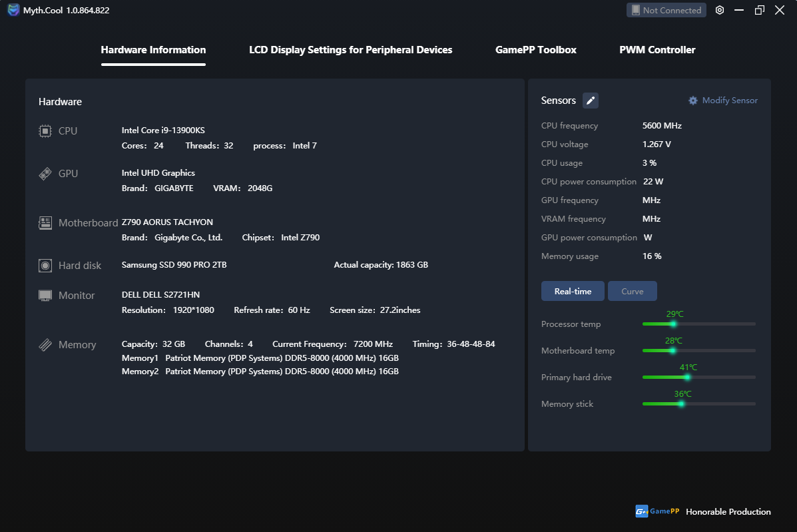Select the Real-time button
The image size is (797, 532).
[573, 291]
